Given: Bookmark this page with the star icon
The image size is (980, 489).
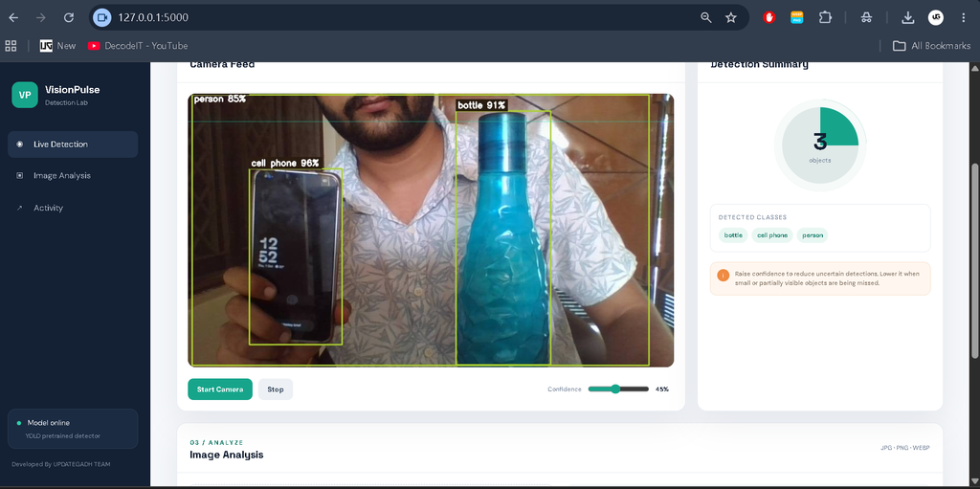Looking at the screenshot, I should coord(730,17).
